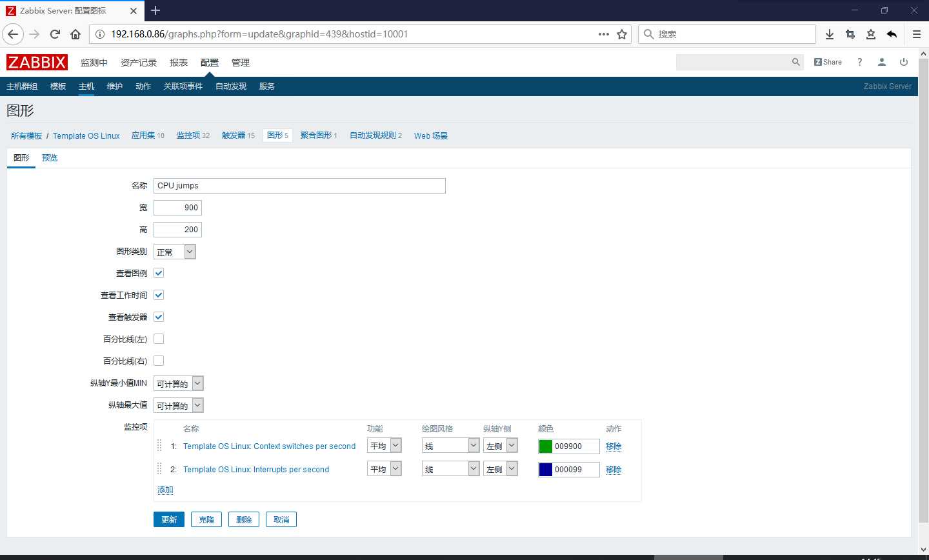Image resolution: width=929 pixels, height=560 pixels.
Task: Open the browser home page icon
Action: tap(75, 34)
